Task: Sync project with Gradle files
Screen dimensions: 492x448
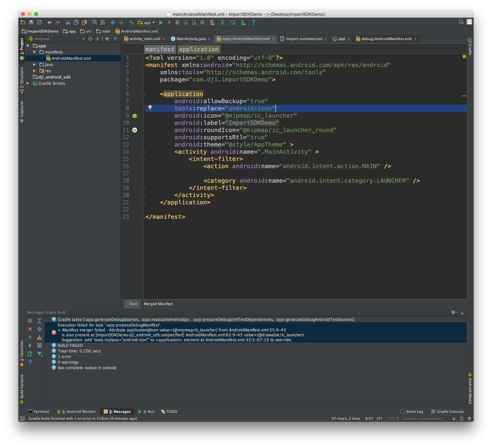Action: click(223, 22)
